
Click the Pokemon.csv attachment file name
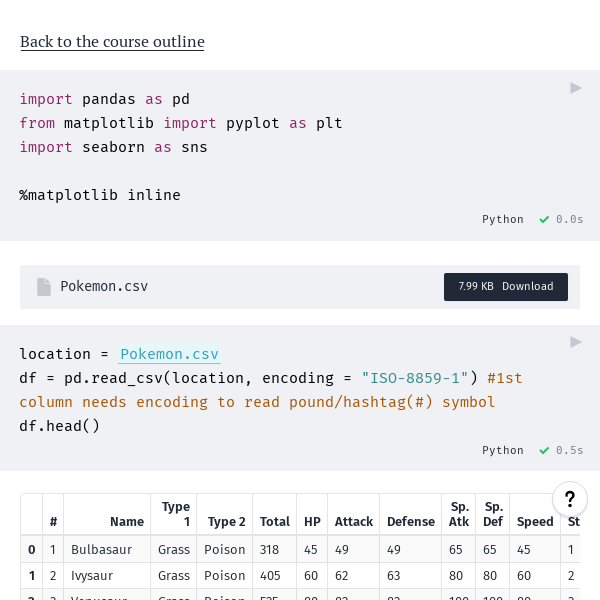(104, 287)
